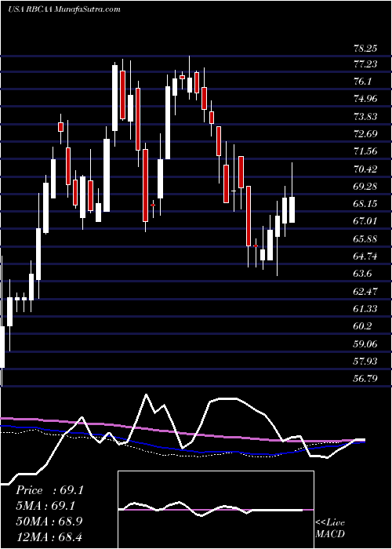
Task: Click the 67.01 price axis label
Action: [x=366, y=221]
